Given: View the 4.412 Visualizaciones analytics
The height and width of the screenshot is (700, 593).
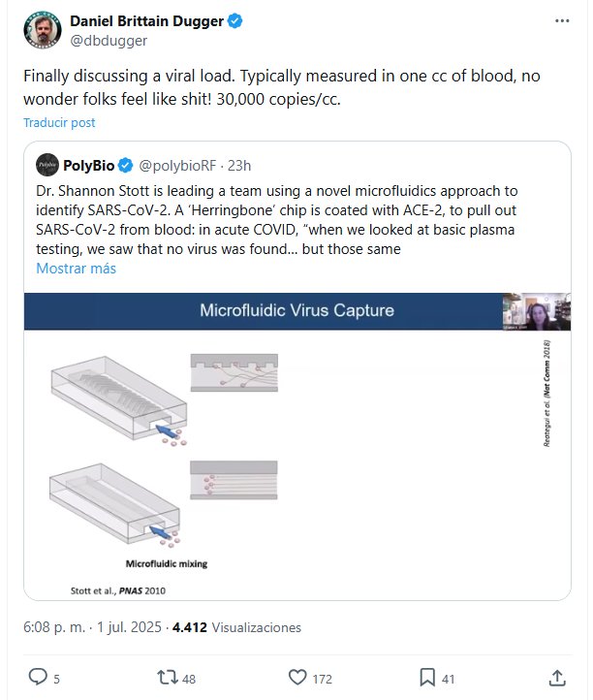Looking at the screenshot, I should pyautogui.click(x=236, y=627).
